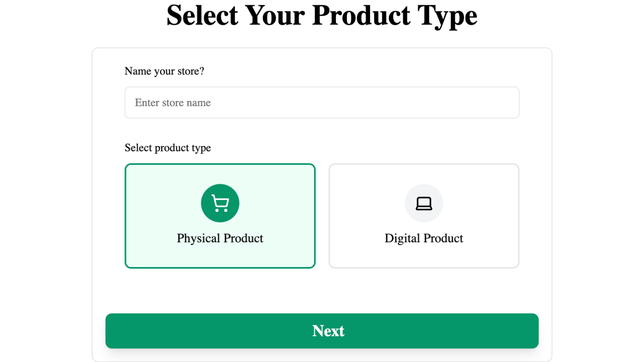Select the cart icon inside Physical Product card

pyautogui.click(x=220, y=203)
